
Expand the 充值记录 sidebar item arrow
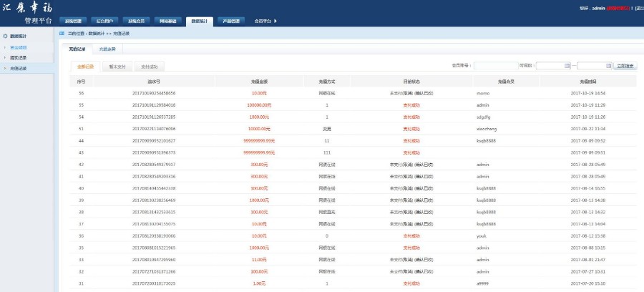tap(4, 68)
